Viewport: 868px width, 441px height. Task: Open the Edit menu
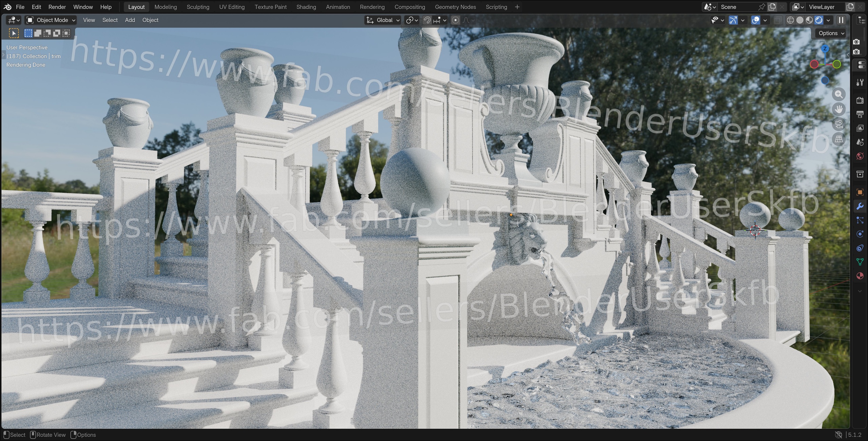(36, 7)
